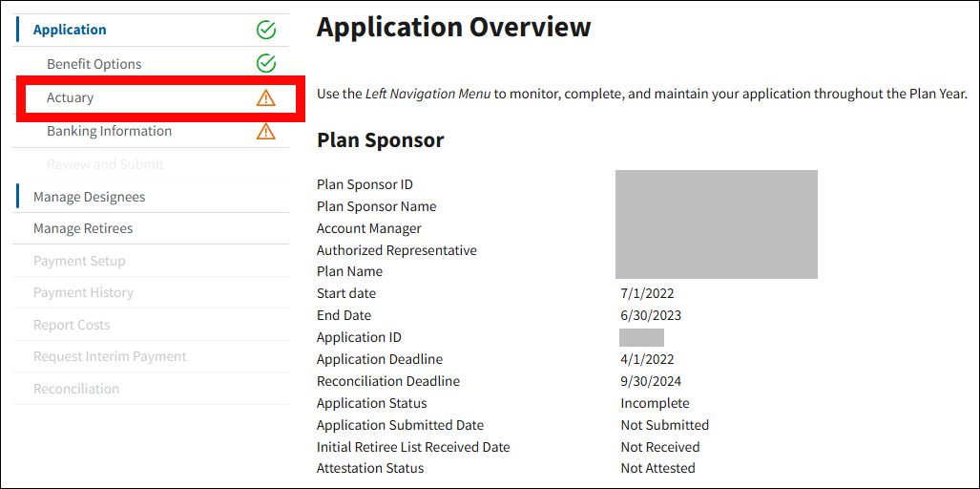The image size is (980, 489).
Task: Select Request Interim Payment
Action: click(110, 356)
